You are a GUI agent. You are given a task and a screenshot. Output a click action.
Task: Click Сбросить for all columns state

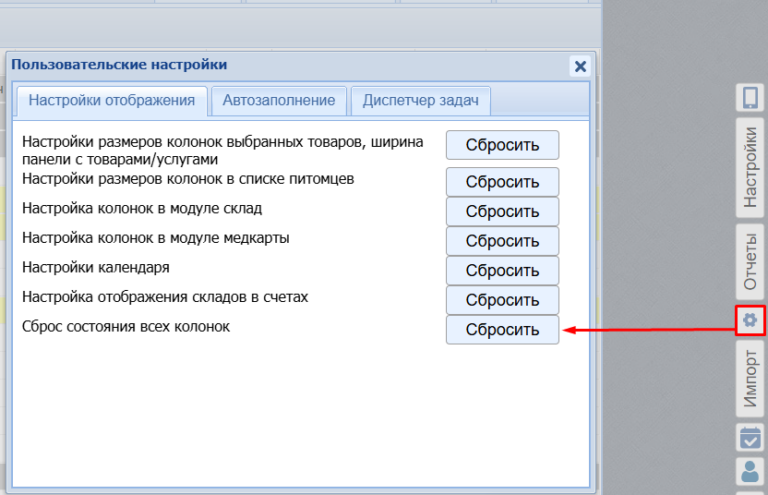[502, 330]
